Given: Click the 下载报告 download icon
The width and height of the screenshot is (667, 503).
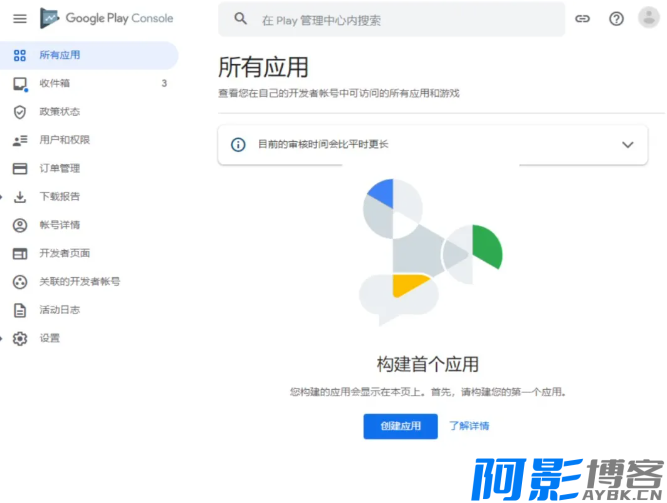Looking at the screenshot, I should [x=20, y=197].
